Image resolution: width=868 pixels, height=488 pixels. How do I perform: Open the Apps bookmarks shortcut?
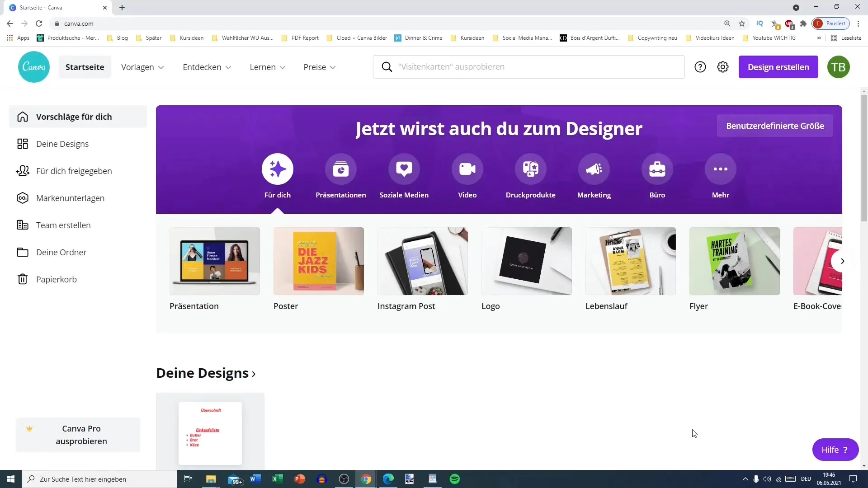(18, 38)
